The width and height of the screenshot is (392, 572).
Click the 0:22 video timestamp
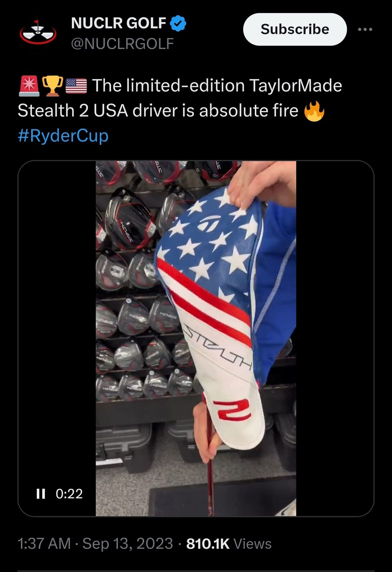(69, 494)
